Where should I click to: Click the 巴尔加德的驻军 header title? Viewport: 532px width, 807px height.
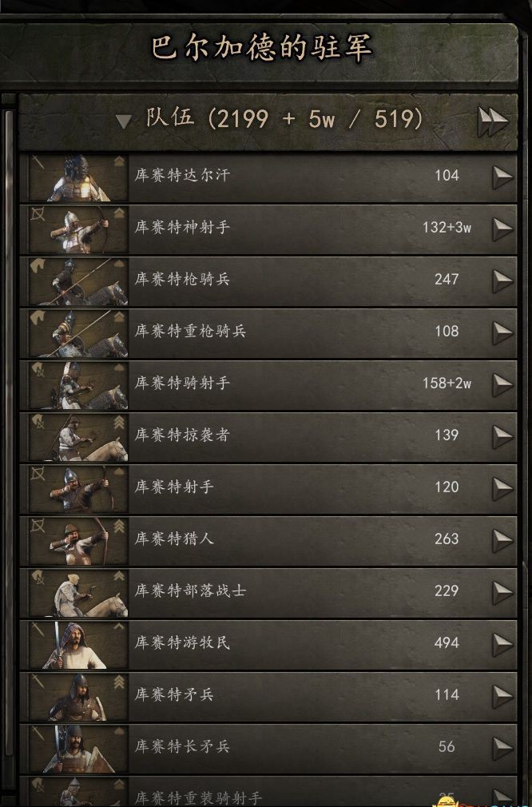tap(261, 49)
